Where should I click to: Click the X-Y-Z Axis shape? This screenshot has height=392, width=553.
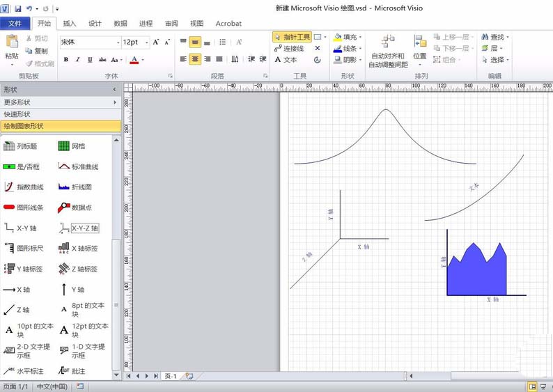[x=79, y=228]
